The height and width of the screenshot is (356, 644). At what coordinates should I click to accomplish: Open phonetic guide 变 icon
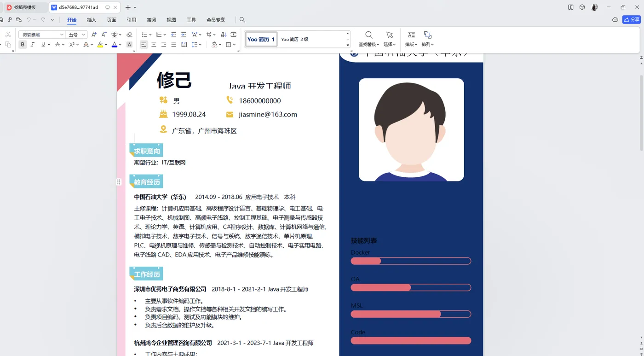(115, 35)
